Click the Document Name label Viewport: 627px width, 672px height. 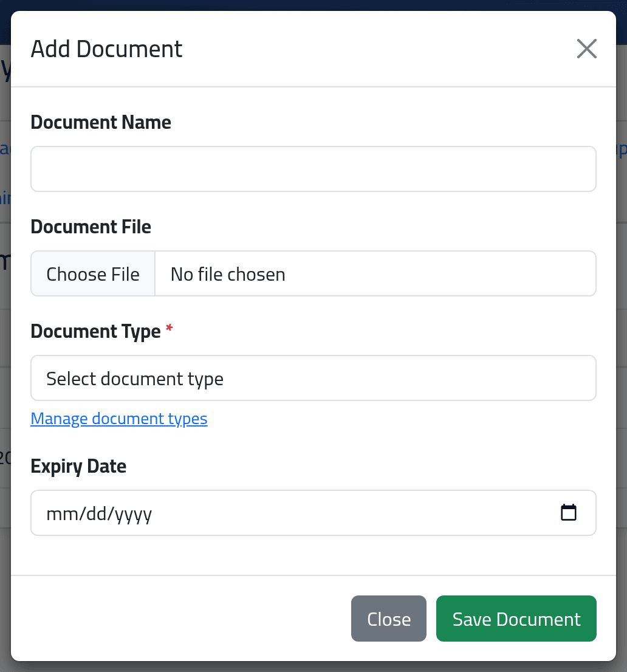coord(101,122)
